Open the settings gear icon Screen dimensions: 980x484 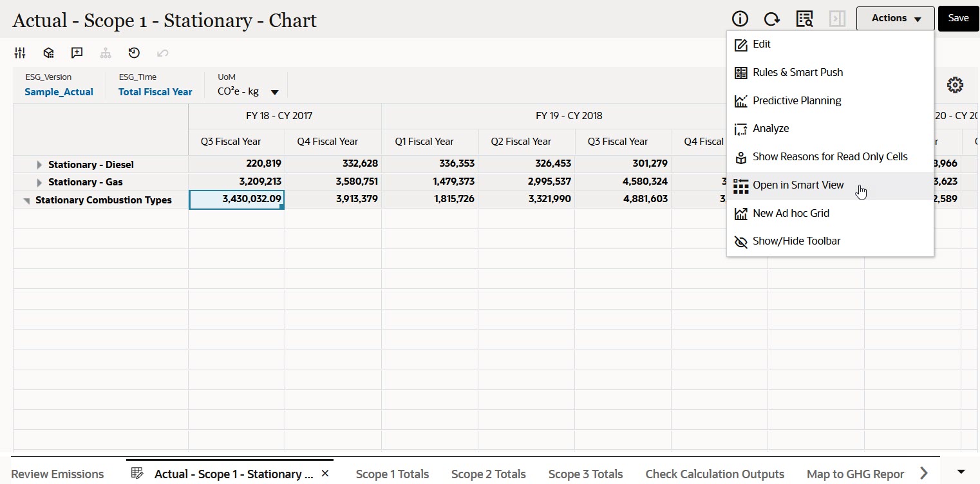955,85
